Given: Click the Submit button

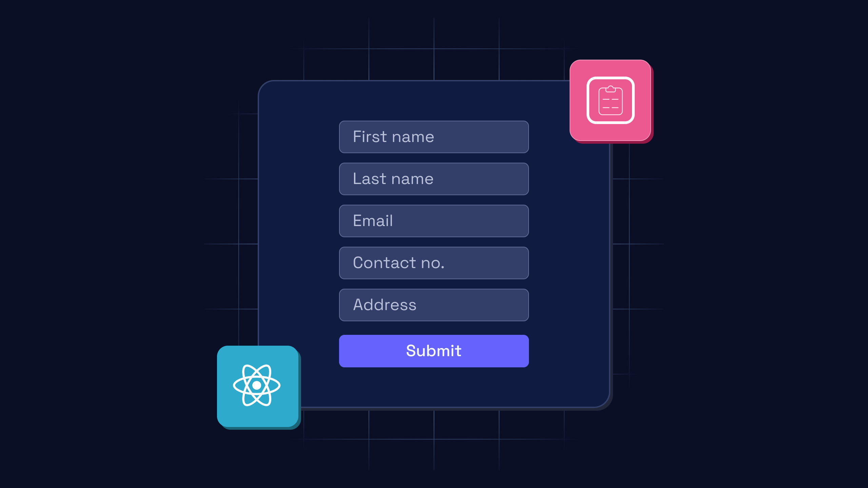Looking at the screenshot, I should tap(433, 350).
